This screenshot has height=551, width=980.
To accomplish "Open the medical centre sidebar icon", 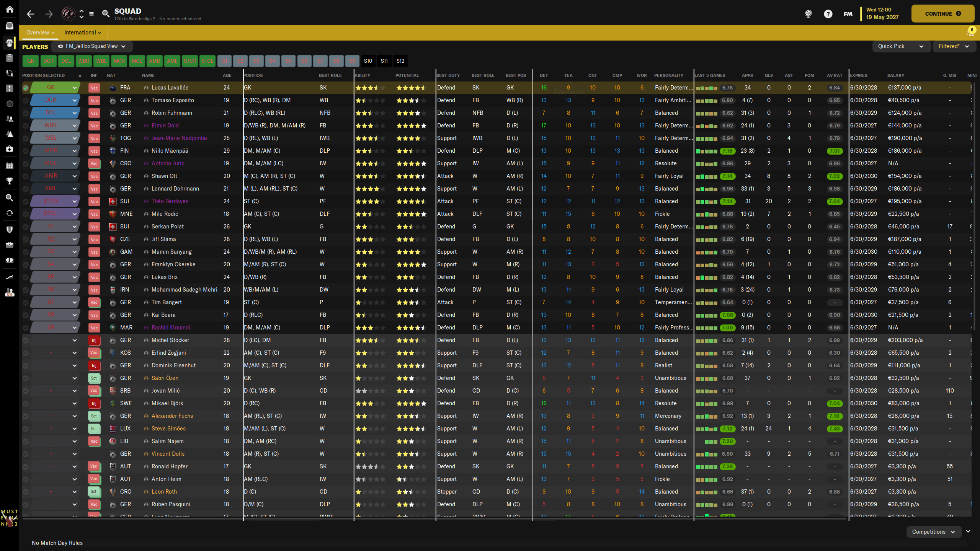I will pos(10,149).
